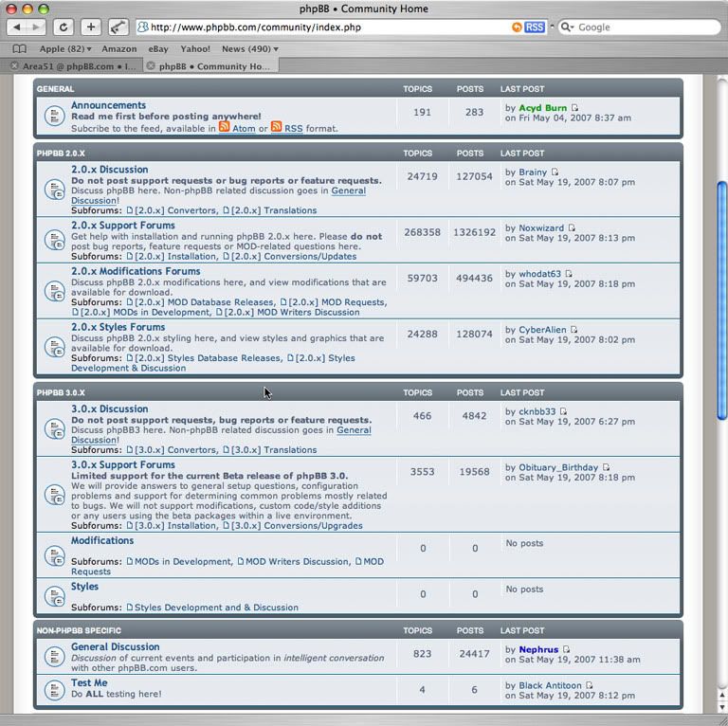Viewport: 728px width, 726px height.
Task: Select the phpBB Community Home tab
Action: (211, 66)
